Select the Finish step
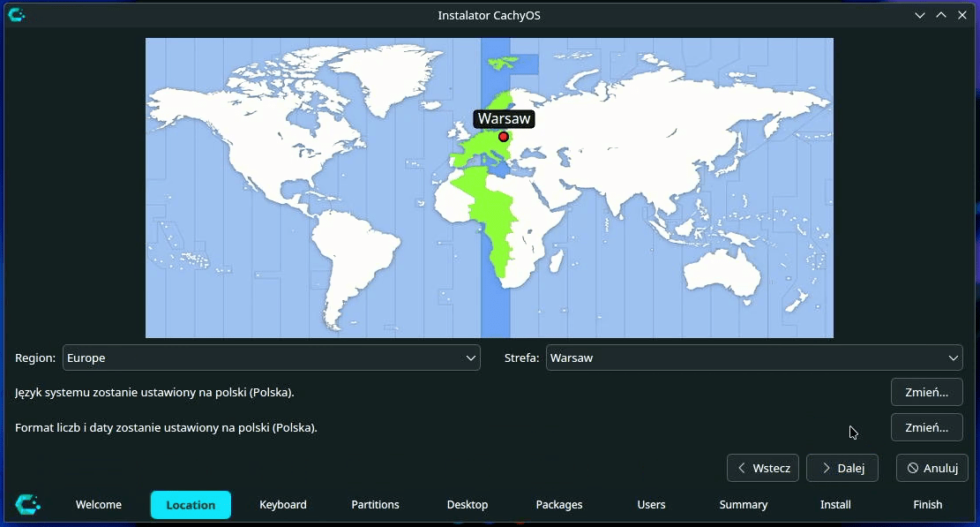 click(x=927, y=505)
